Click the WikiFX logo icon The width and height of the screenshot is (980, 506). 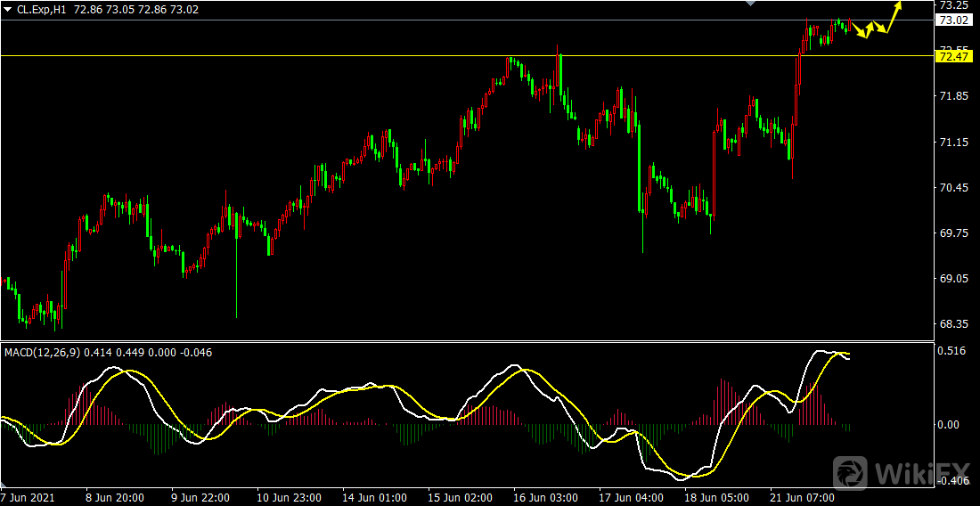click(x=852, y=472)
